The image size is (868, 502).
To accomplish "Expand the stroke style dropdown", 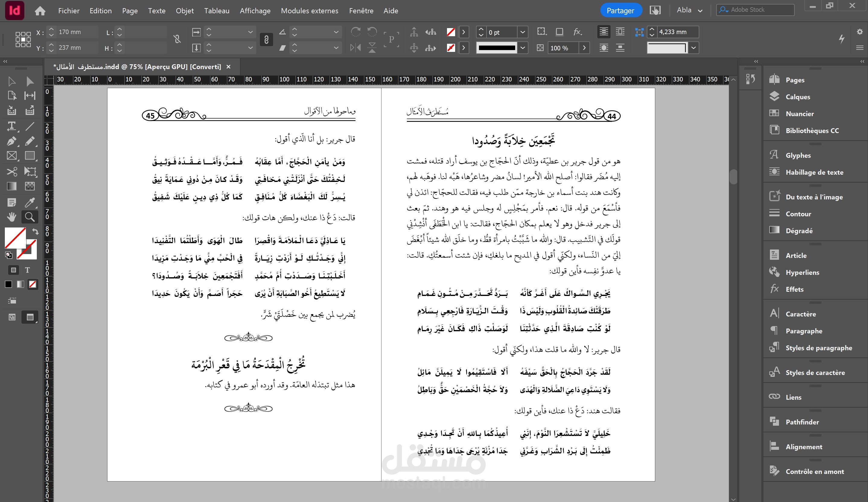I will click(x=522, y=48).
